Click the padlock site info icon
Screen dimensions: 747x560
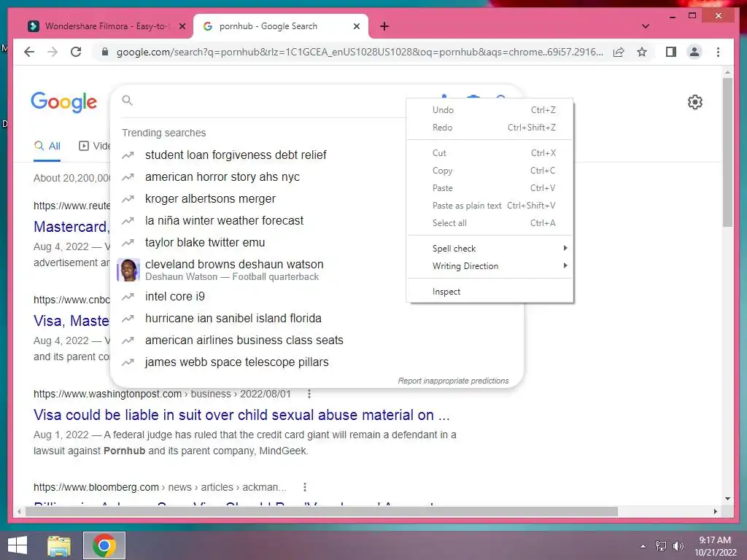coord(105,52)
